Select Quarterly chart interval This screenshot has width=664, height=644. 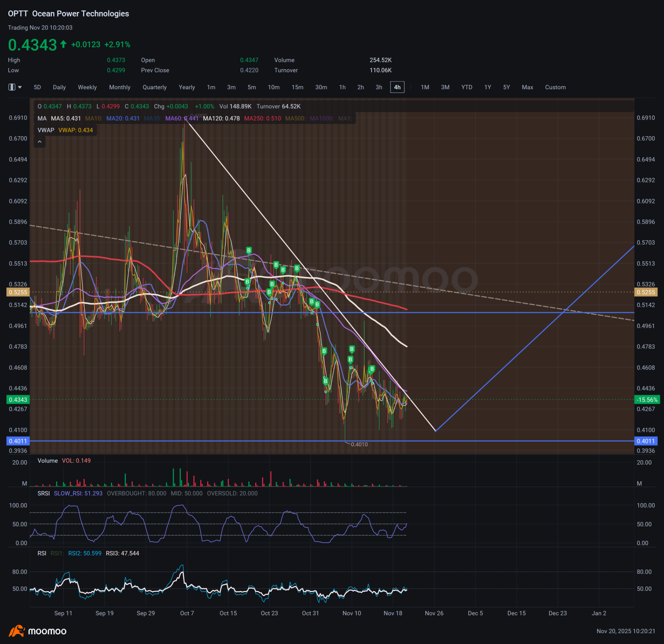coord(154,87)
